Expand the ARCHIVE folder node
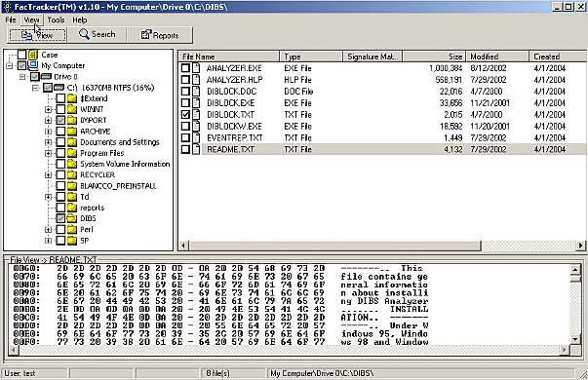Image resolution: width=588 pixels, height=380 pixels. 49,132
